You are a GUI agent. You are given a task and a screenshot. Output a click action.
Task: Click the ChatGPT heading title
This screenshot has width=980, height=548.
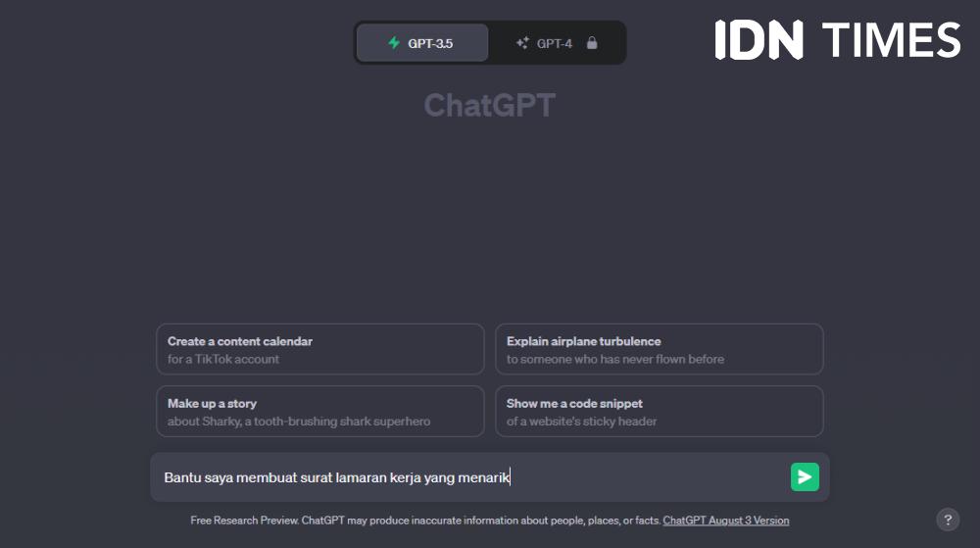click(x=490, y=105)
